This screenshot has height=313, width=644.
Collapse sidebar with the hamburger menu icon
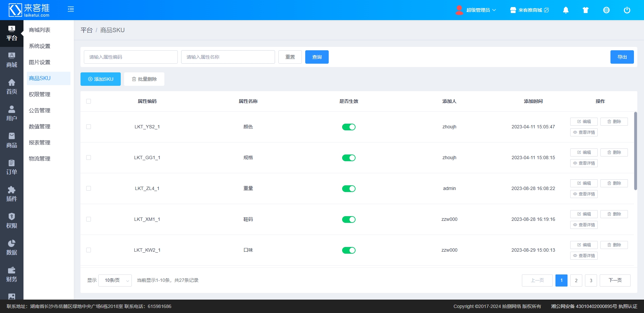pyautogui.click(x=71, y=9)
